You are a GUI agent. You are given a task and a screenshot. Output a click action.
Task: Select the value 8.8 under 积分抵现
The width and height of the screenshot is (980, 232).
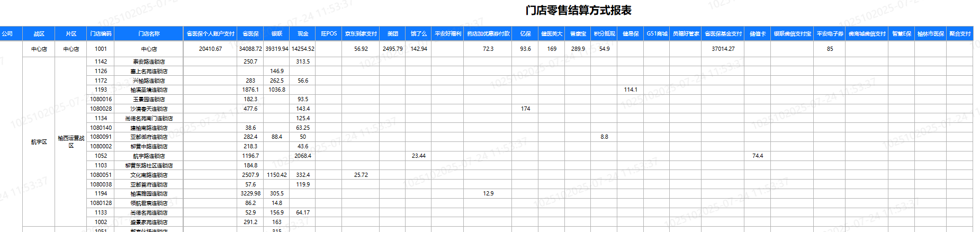tap(604, 137)
